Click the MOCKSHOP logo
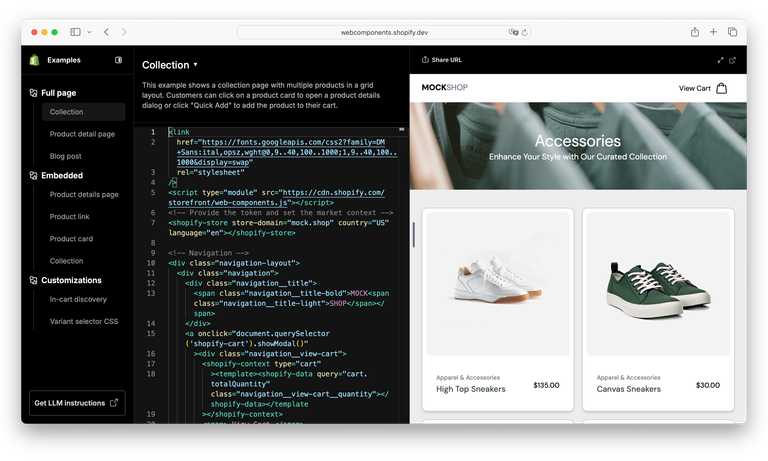Viewport: 768px width, 461px height. 445,87
